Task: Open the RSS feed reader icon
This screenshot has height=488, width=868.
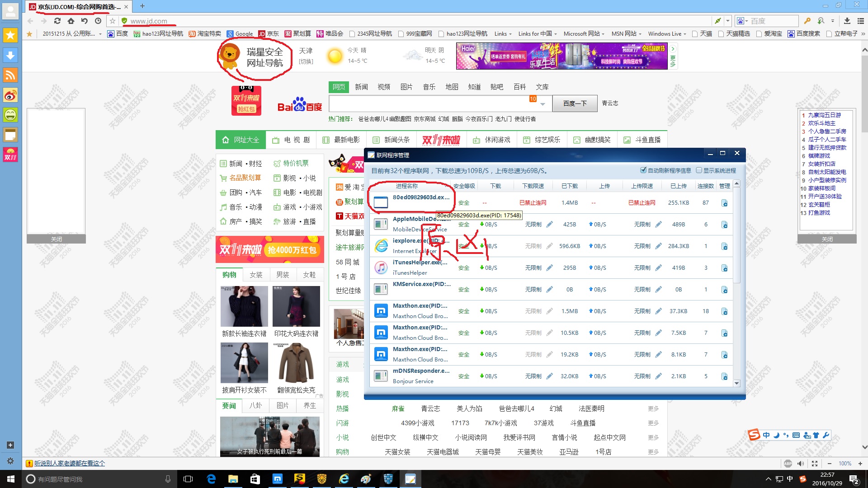Action: coord(10,75)
